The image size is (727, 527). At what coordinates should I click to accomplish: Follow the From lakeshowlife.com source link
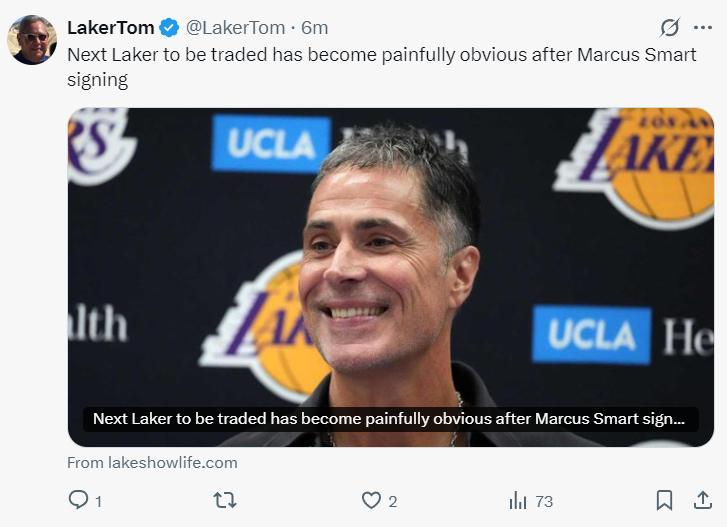(152, 463)
